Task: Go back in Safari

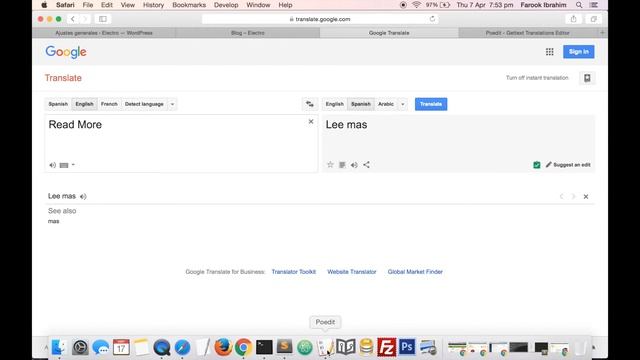Action: click(x=73, y=19)
